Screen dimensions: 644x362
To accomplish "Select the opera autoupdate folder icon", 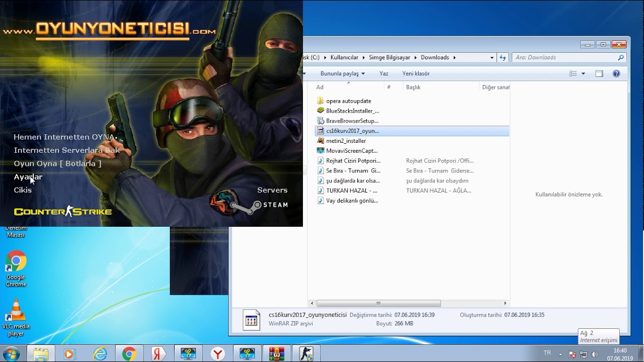I will tap(320, 101).
